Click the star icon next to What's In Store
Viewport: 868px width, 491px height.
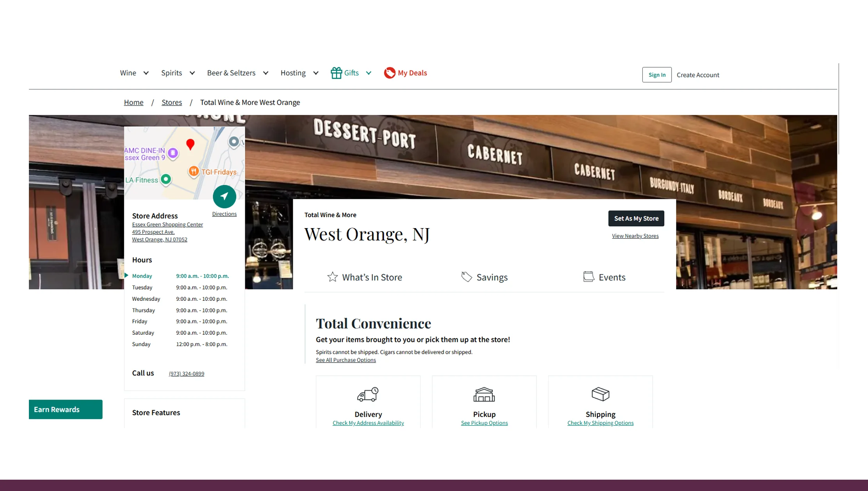332,277
